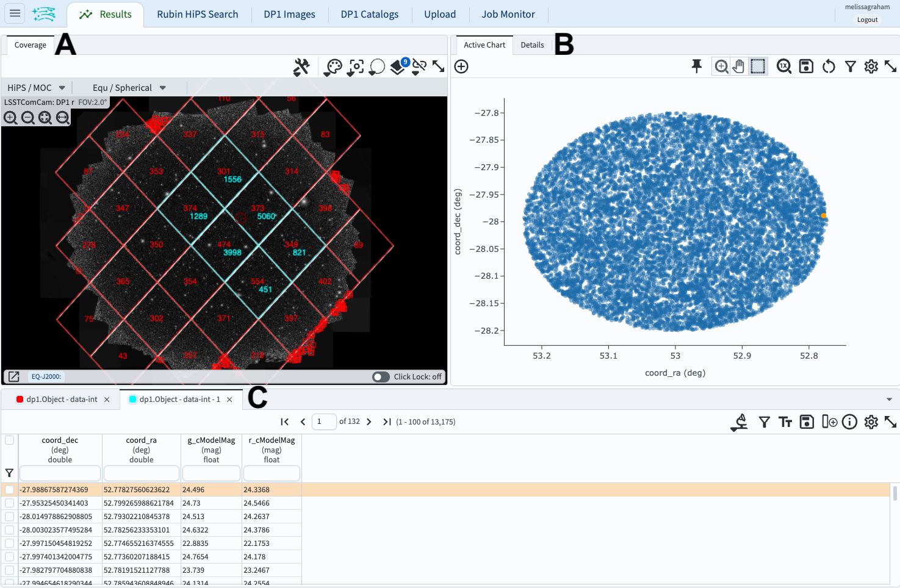
Task: Open the Equ / Spherical dropdown
Action: tap(129, 88)
